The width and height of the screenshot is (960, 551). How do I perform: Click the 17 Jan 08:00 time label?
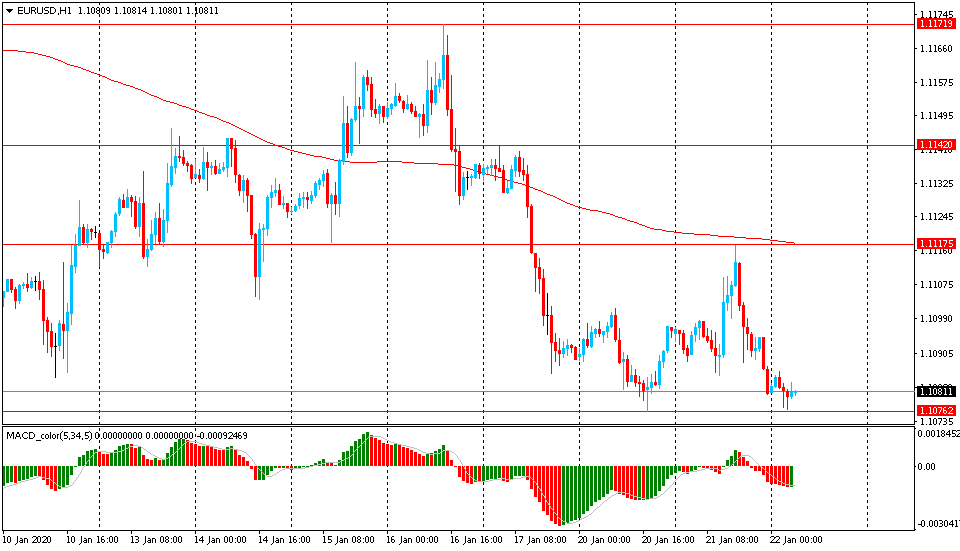[540, 539]
